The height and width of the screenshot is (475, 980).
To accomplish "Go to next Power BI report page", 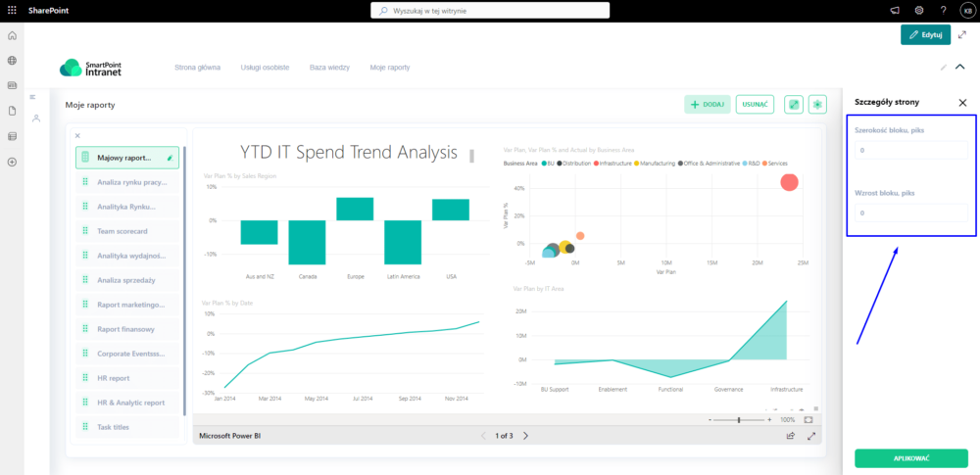I will point(525,436).
